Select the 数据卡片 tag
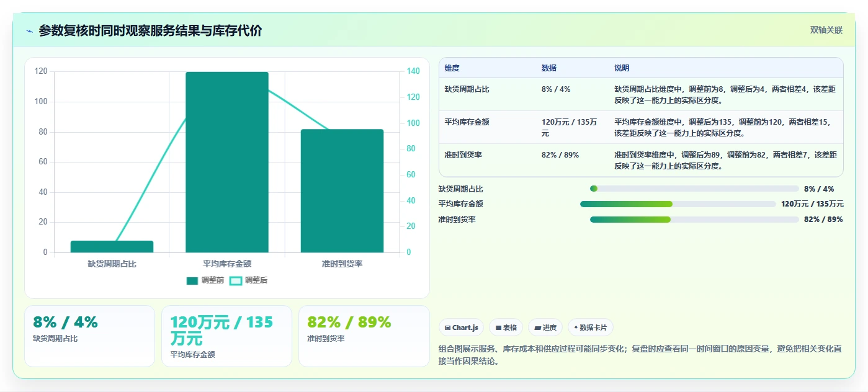 click(591, 327)
